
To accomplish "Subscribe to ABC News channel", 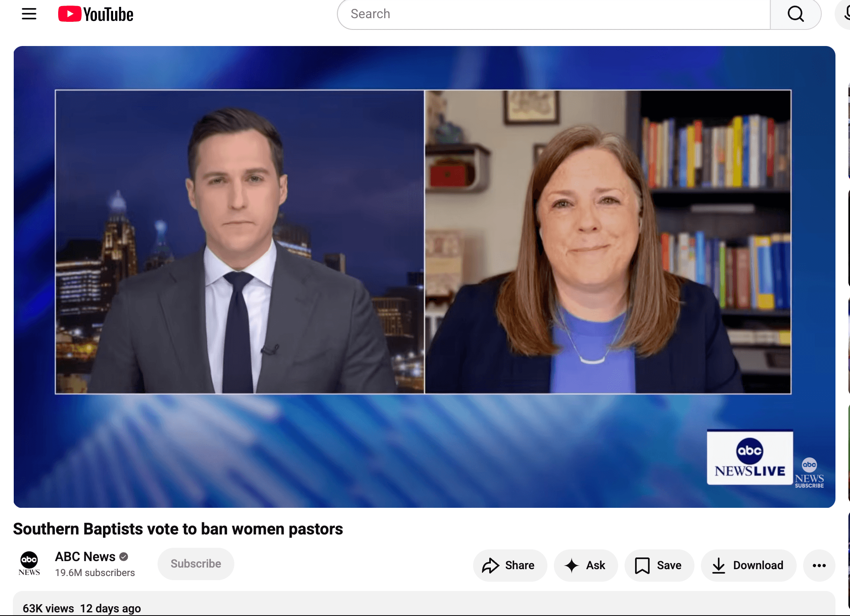I will coord(196,564).
